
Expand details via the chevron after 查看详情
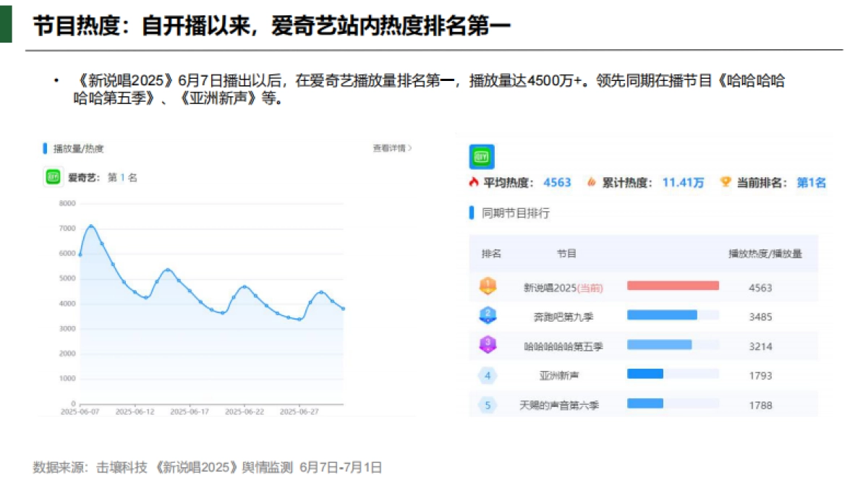tap(408, 147)
